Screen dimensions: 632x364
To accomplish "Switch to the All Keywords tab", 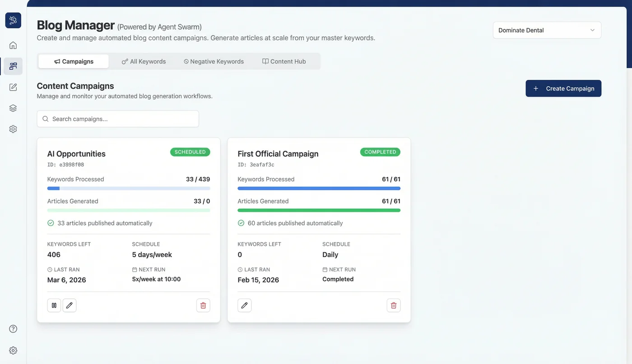I will (144, 61).
